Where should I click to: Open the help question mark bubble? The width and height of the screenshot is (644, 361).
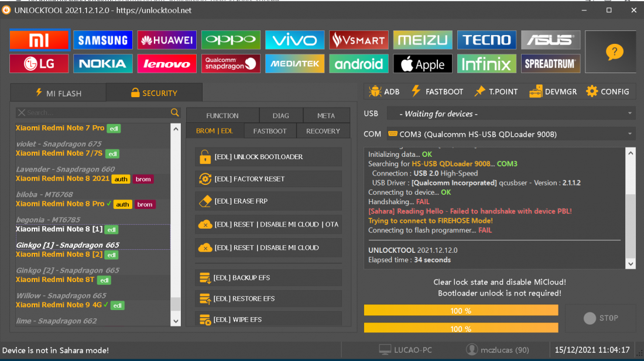(614, 51)
